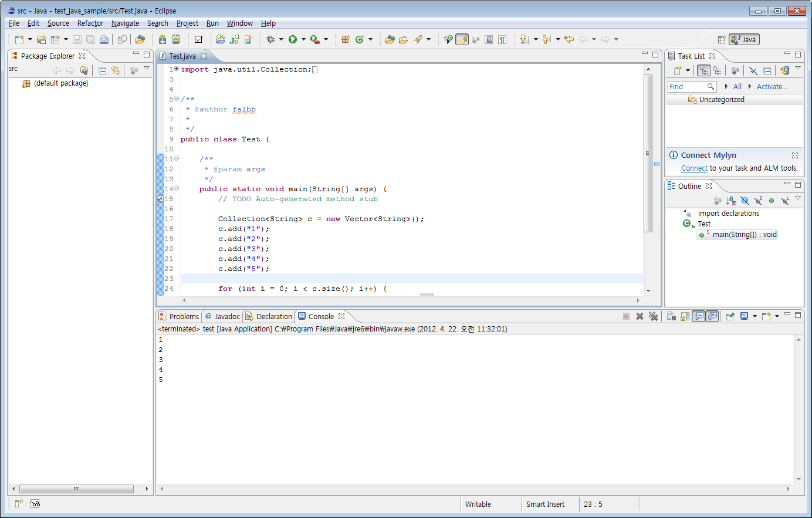Open Package Explorer view menu triangle
This screenshot has width=812, height=518.
coord(147,69)
